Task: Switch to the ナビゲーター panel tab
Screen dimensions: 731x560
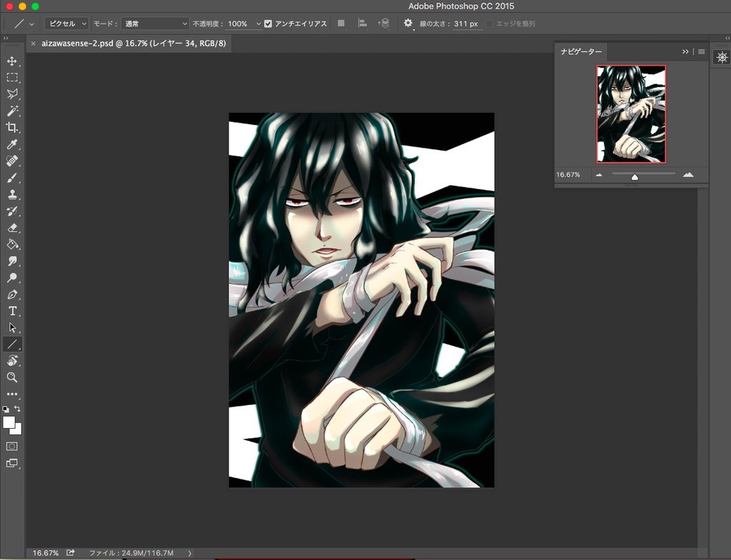Action: [x=581, y=52]
